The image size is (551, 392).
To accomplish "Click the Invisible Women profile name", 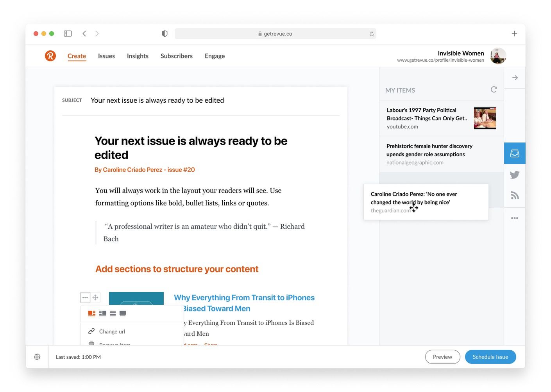I will pyautogui.click(x=461, y=53).
